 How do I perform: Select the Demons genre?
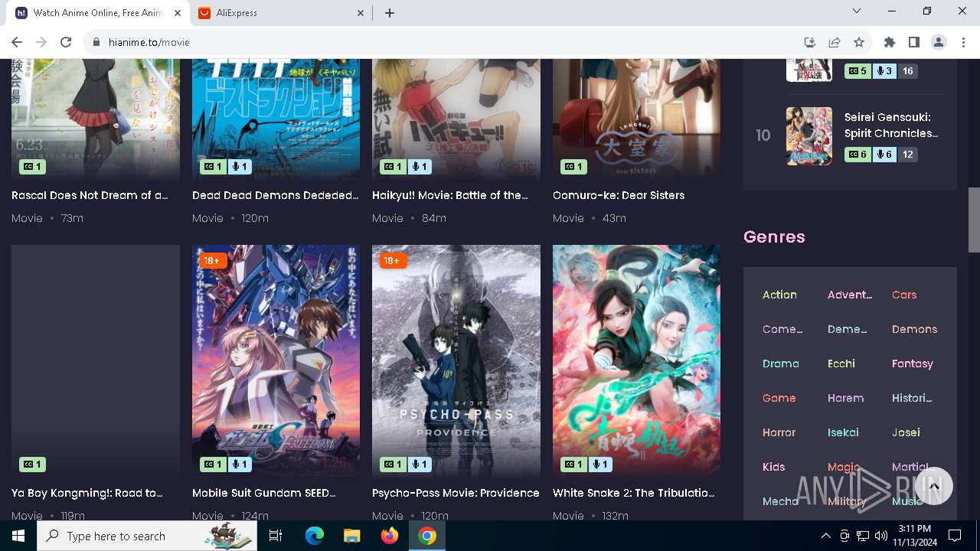pos(914,329)
